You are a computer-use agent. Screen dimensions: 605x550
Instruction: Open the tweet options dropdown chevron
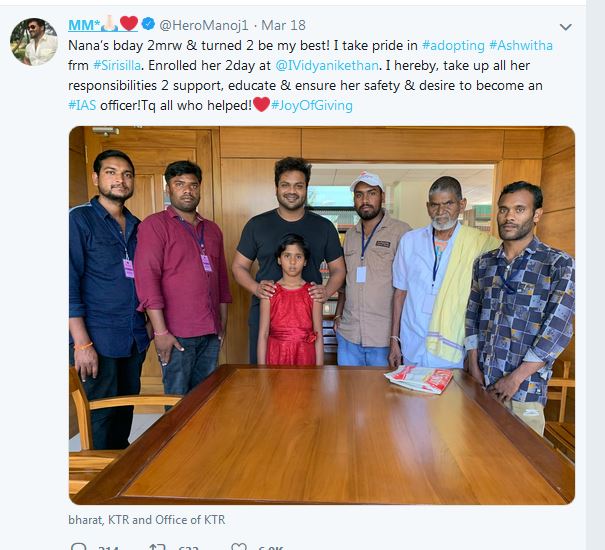coord(566,27)
